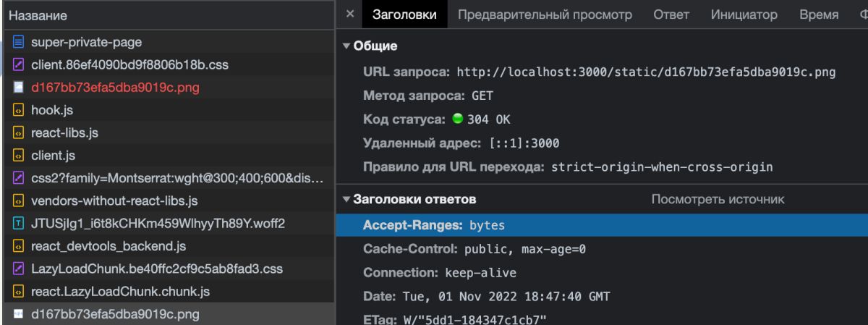The width and height of the screenshot is (868, 325).
Task: Click the document icon beside super-private-page
Action: (19, 43)
